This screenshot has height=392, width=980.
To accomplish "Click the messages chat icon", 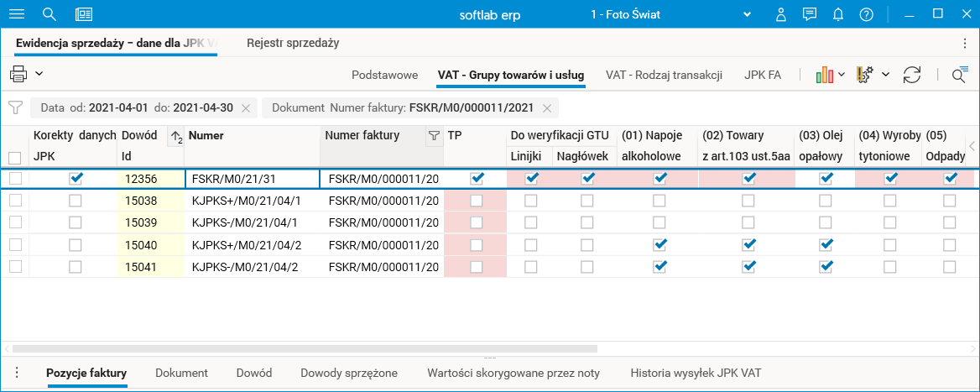I will click(810, 14).
